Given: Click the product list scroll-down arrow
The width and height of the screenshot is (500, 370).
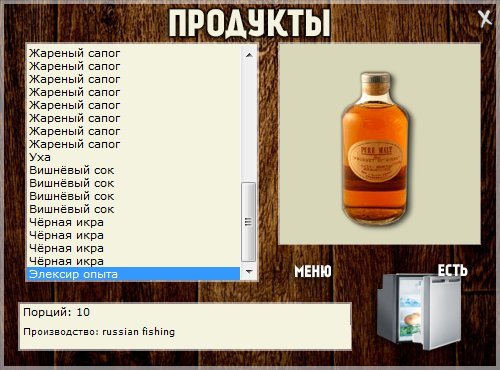Looking at the screenshot, I should pos(249,272).
